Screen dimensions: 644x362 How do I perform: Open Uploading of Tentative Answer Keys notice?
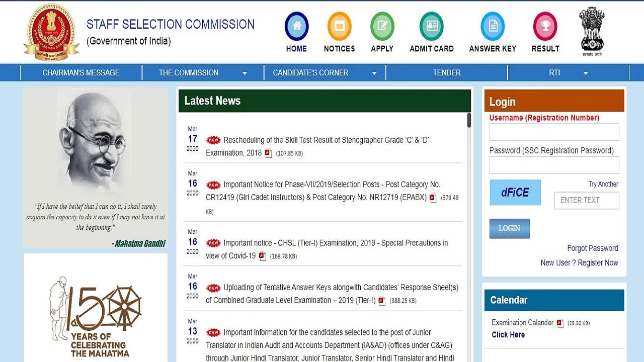pyautogui.click(x=332, y=294)
